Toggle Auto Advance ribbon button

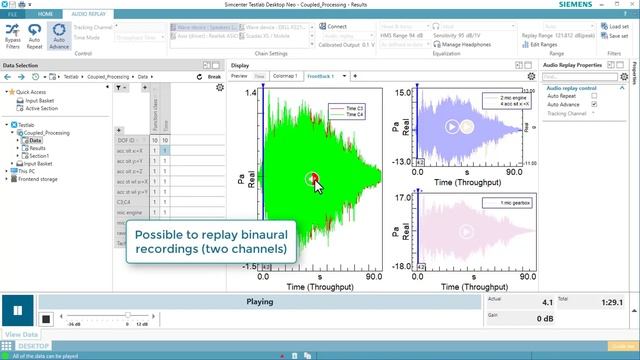(59, 36)
